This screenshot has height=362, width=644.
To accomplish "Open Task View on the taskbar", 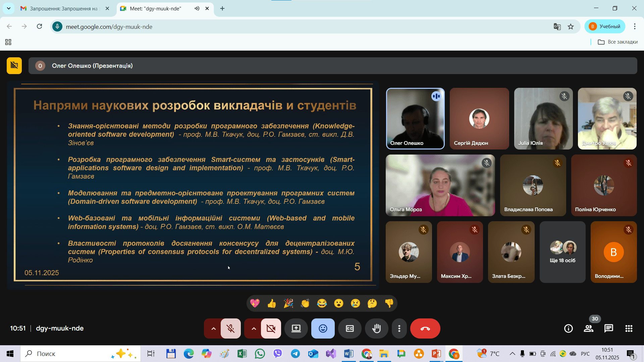I will (151, 354).
